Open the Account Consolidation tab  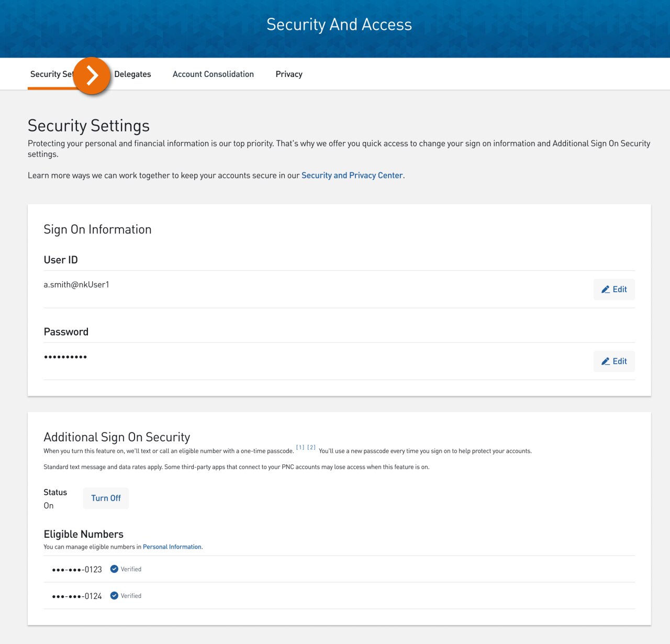click(213, 74)
